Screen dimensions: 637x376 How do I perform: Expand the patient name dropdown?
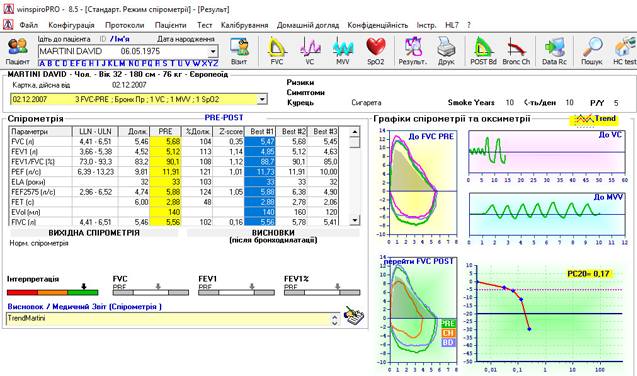(212, 52)
